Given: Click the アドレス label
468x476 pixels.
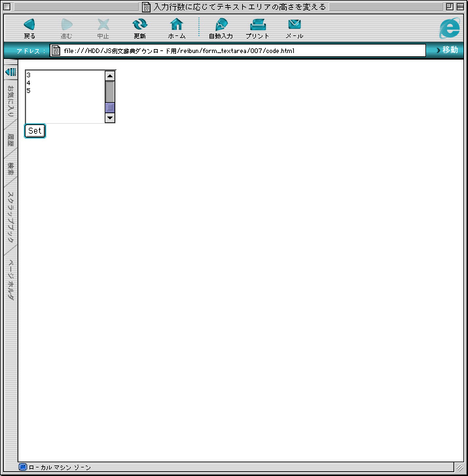Looking at the screenshot, I should tap(31, 50).
